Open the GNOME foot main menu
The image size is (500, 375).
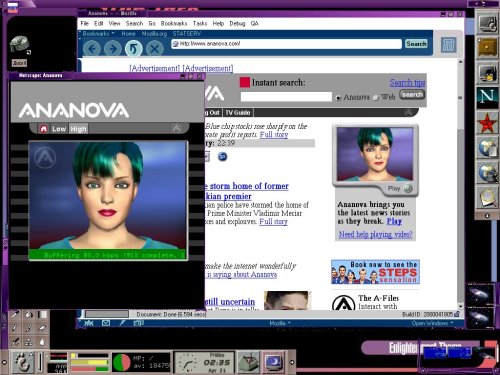coord(23,362)
